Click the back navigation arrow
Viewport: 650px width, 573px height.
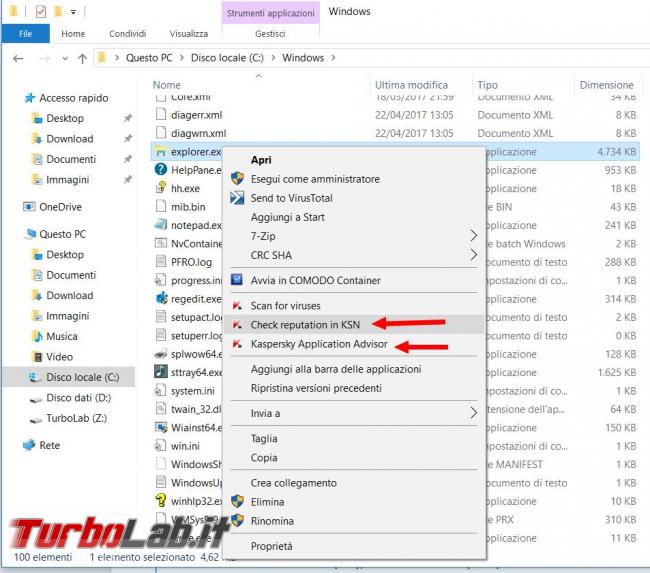tap(18, 58)
